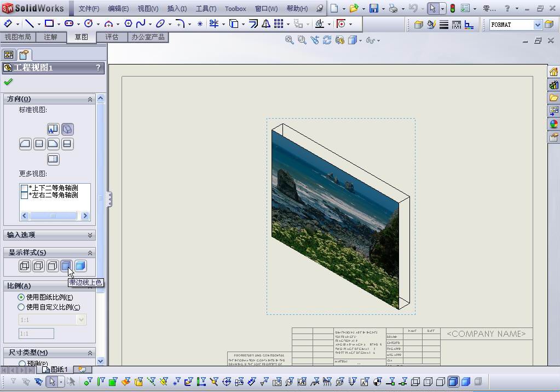Open the FORMAT layer dropdown

[538, 25]
